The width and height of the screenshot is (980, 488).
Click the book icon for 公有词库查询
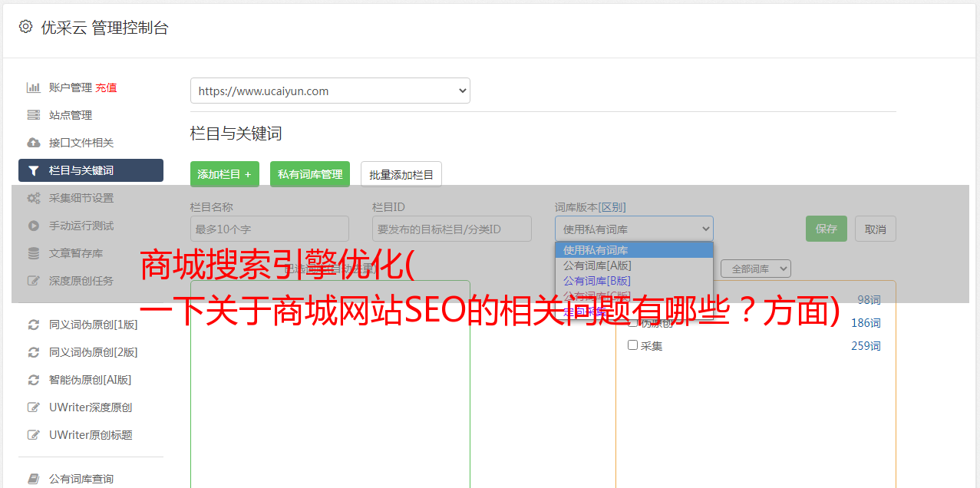click(34, 479)
